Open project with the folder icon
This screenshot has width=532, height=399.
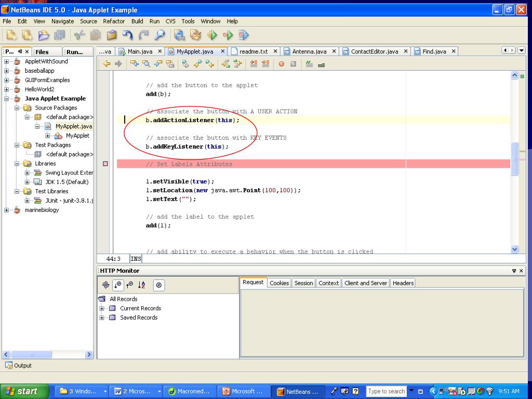click(x=44, y=35)
